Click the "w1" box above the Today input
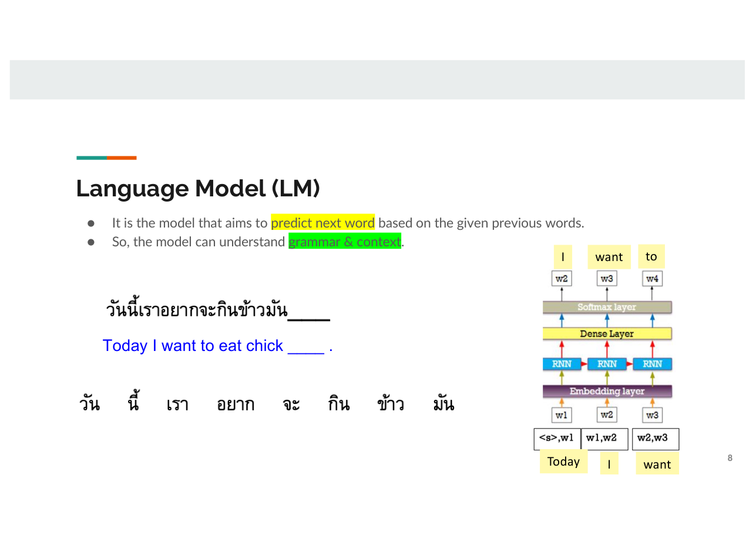 click(562, 415)
